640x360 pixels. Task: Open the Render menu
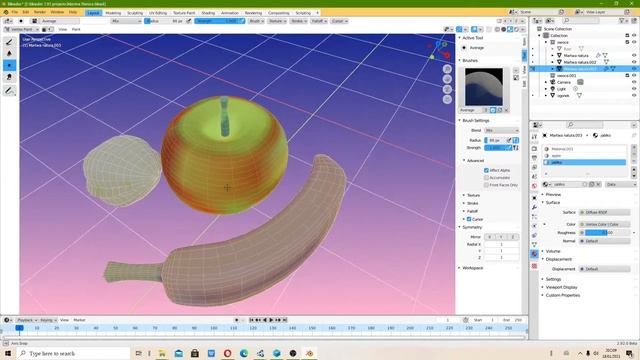40,13
